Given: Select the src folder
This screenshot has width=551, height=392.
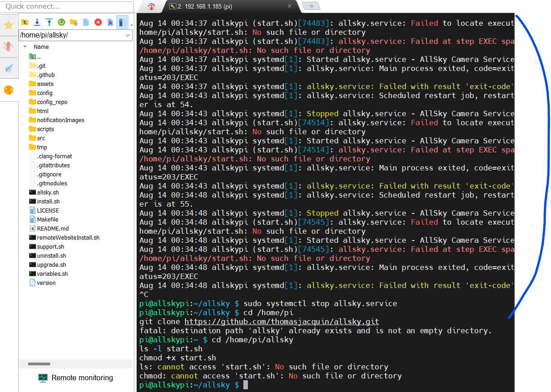Looking at the screenshot, I should point(37,138).
